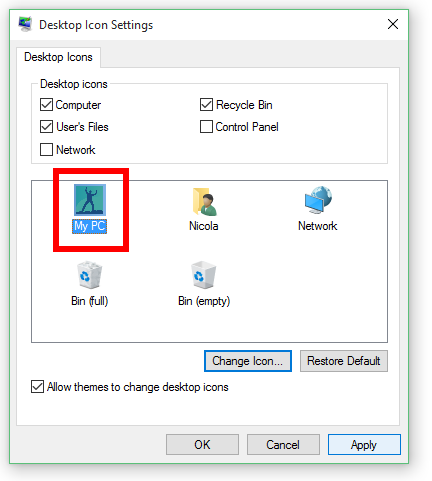432x481 pixels.
Task: Enable the Network checkbox
Action: (x=46, y=149)
